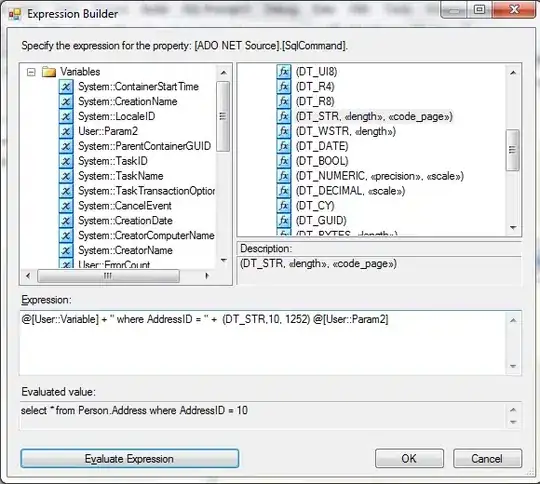Click the functions list scrollbar thumb
This screenshot has width=540, height=484.
512,150
